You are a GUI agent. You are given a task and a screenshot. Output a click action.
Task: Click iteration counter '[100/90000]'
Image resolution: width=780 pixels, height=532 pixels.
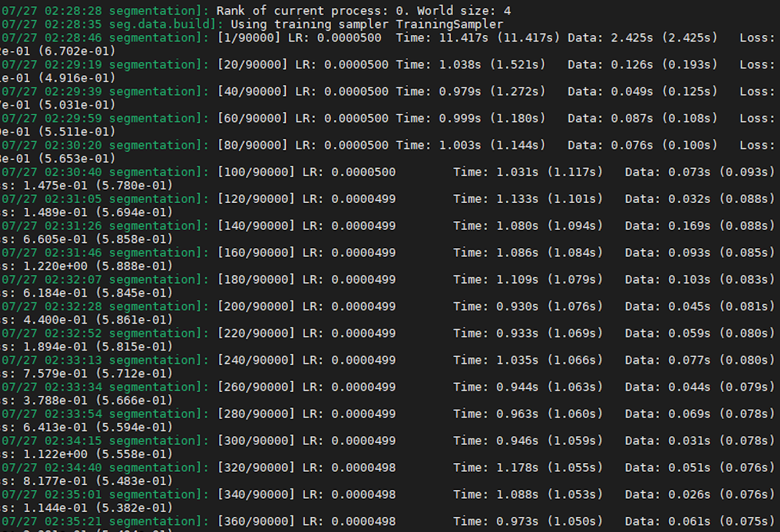pos(256,172)
